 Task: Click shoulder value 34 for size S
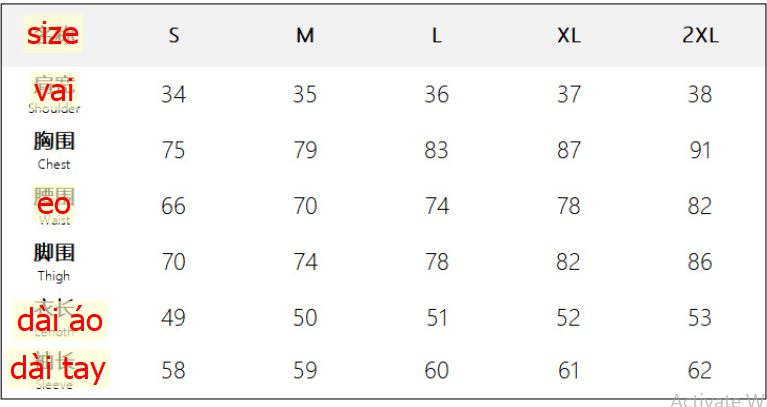(174, 94)
